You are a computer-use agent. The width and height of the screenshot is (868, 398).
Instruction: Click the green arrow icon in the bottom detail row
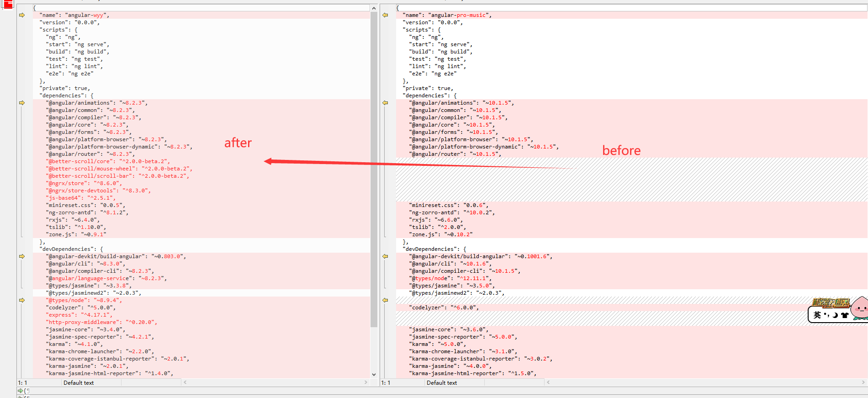(x=20, y=391)
